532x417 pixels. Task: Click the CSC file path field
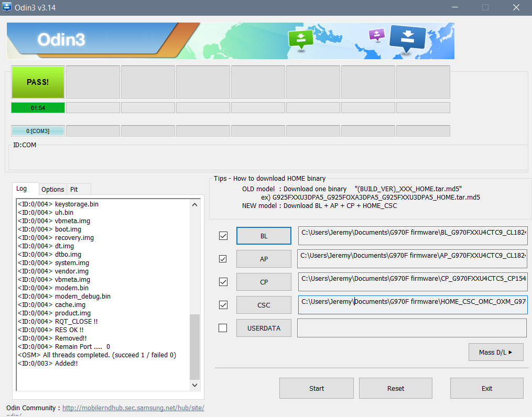412,305
